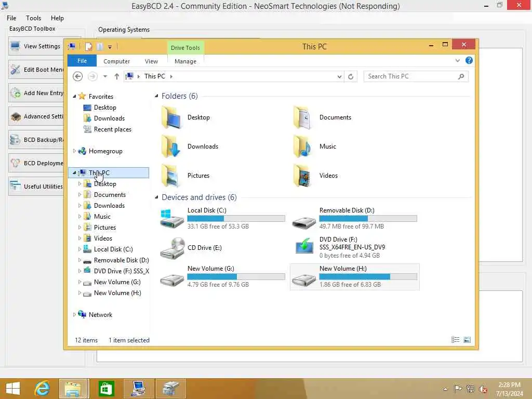Open the Help menu in EasyBCD
The height and width of the screenshot is (399, 532).
click(57, 18)
